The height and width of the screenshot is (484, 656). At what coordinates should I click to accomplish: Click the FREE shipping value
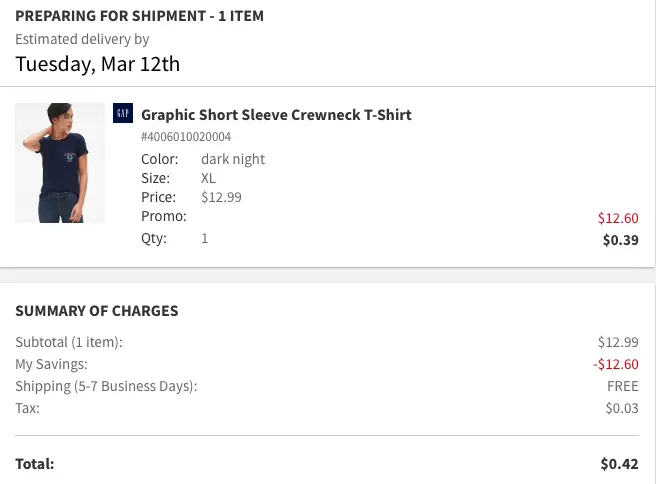click(623, 386)
